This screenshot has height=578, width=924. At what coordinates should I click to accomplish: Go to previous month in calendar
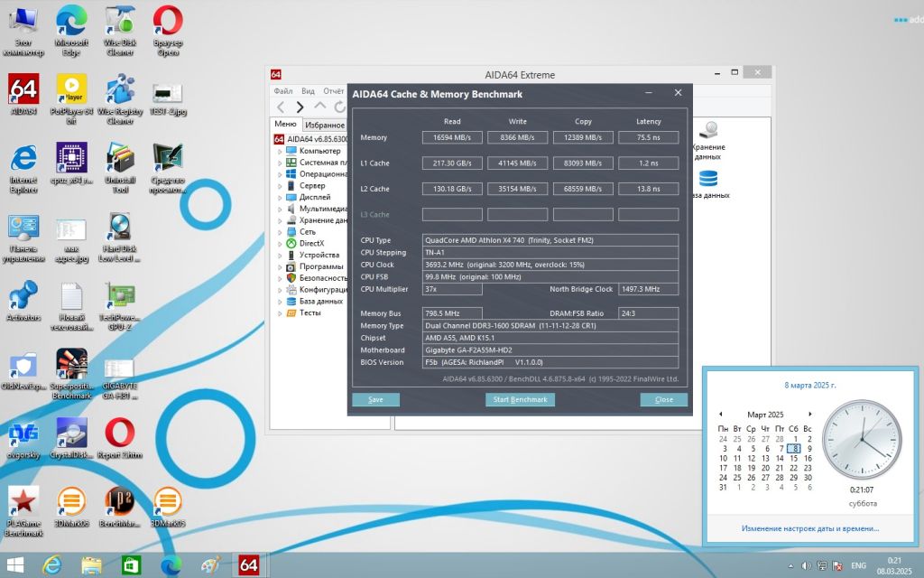pos(720,414)
